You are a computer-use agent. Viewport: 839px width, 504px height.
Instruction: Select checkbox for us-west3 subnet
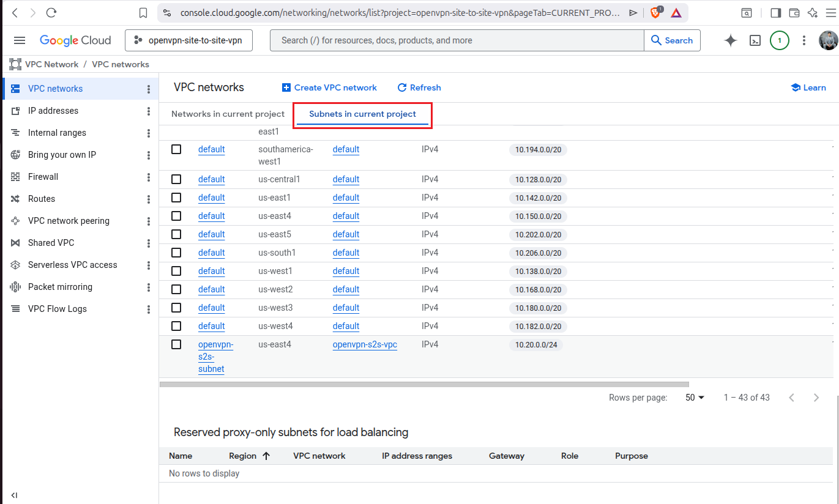pyautogui.click(x=176, y=308)
